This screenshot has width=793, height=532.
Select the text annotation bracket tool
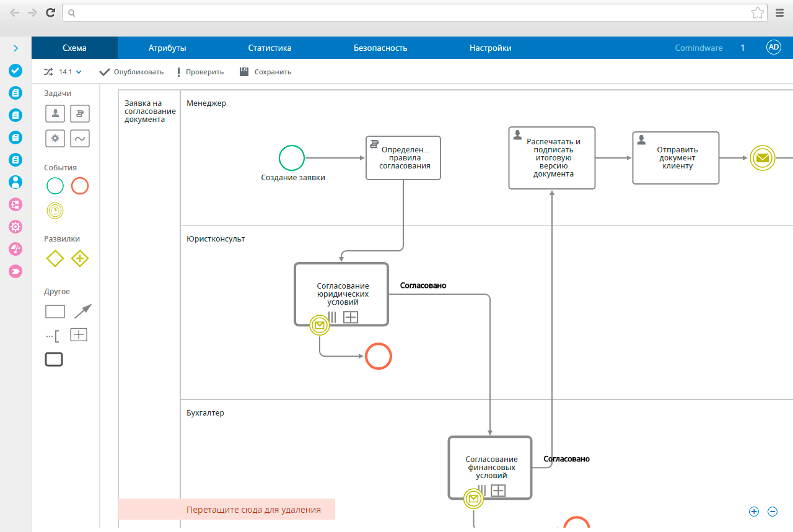53,336
